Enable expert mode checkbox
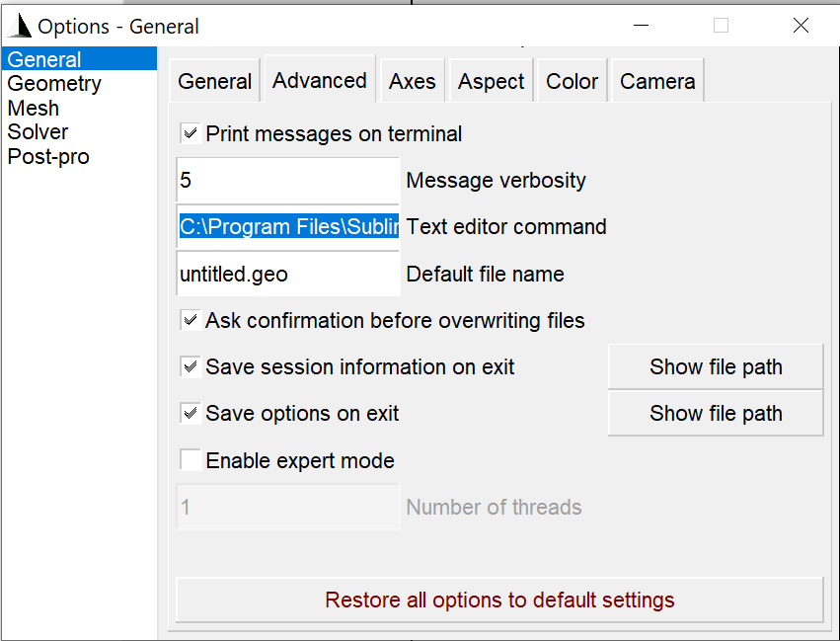This screenshot has height=641, width=840. (x=191, y=460)
